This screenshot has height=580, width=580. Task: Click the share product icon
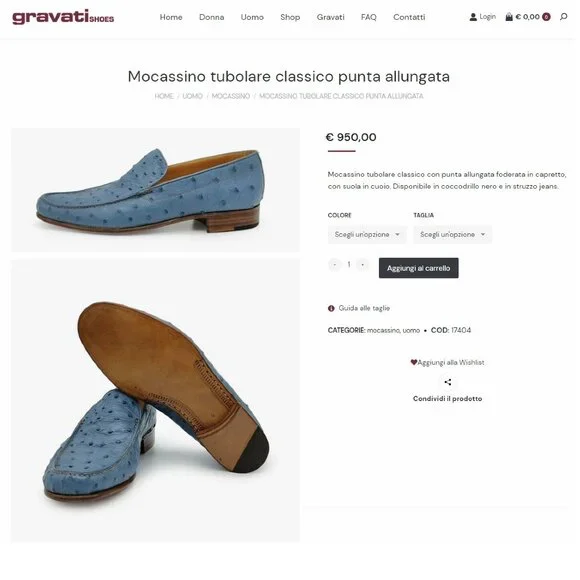[x=448, y=382]
